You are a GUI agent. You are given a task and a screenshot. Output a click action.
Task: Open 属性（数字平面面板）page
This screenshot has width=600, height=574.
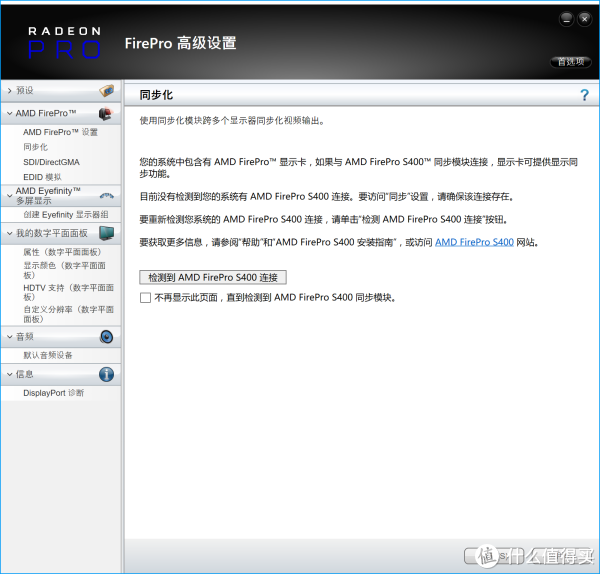tap(62, 252)
